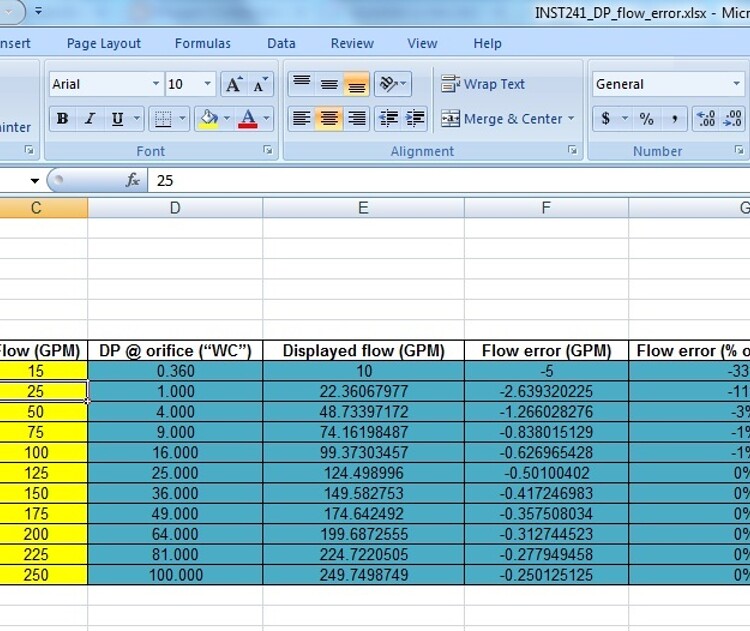Image resolution: width=750 pixels, height=631 pixels.
Task: Select column F header
Action: [546, 208]
